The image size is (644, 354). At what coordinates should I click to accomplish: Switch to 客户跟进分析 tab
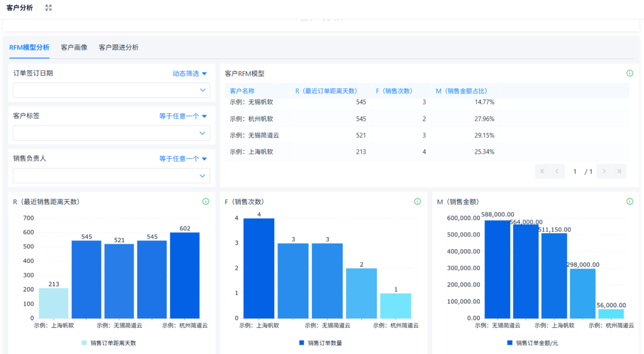(119, 47)
